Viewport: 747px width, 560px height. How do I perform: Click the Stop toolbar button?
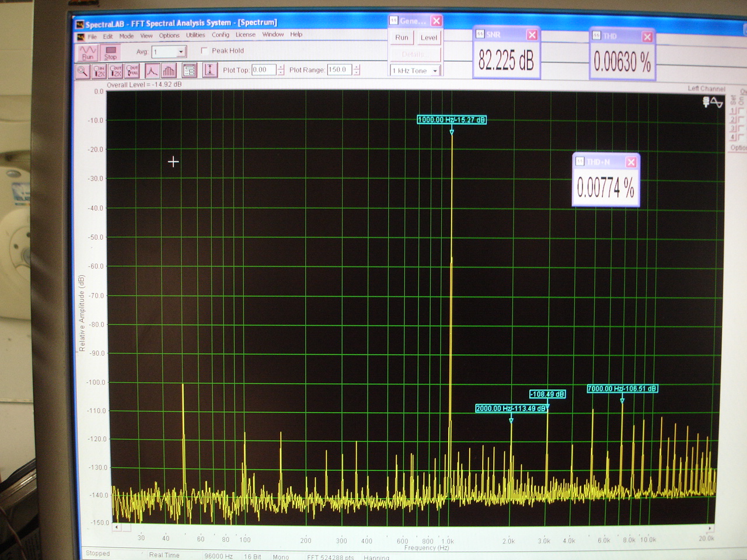click(x=110, y=52)
